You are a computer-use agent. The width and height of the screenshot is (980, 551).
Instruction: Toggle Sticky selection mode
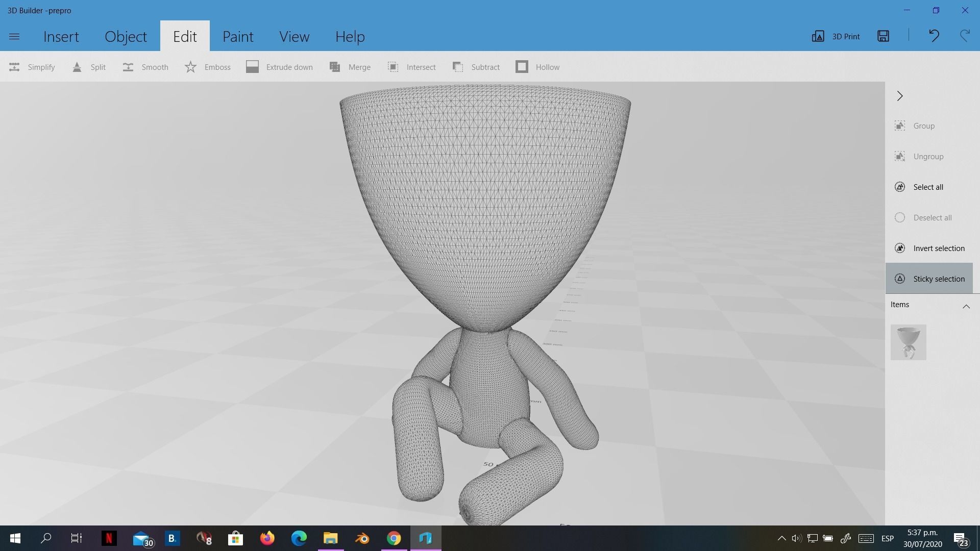(x=929, y=279)
